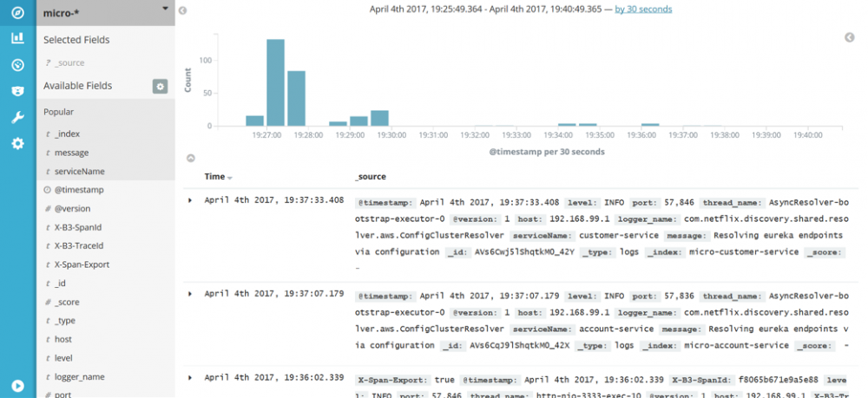Screen dimensions: 868x398
Task: Expand the 19:37:07.179 log entry
Action: 190,294
